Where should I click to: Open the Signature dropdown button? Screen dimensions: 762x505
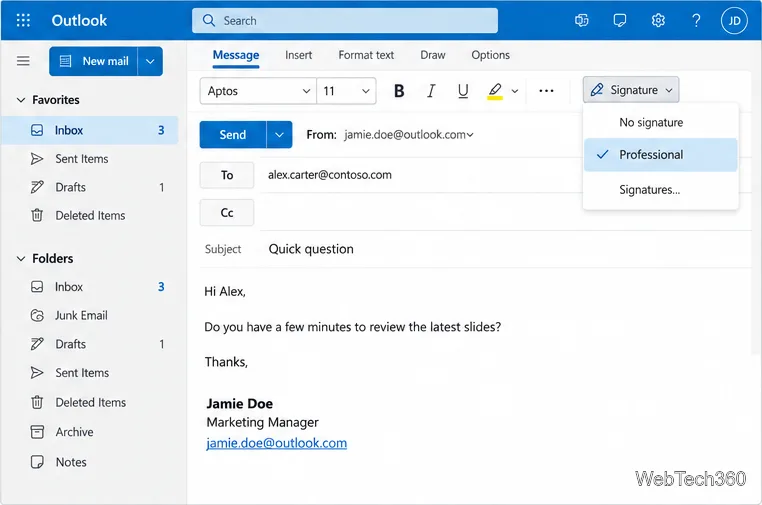631,90
